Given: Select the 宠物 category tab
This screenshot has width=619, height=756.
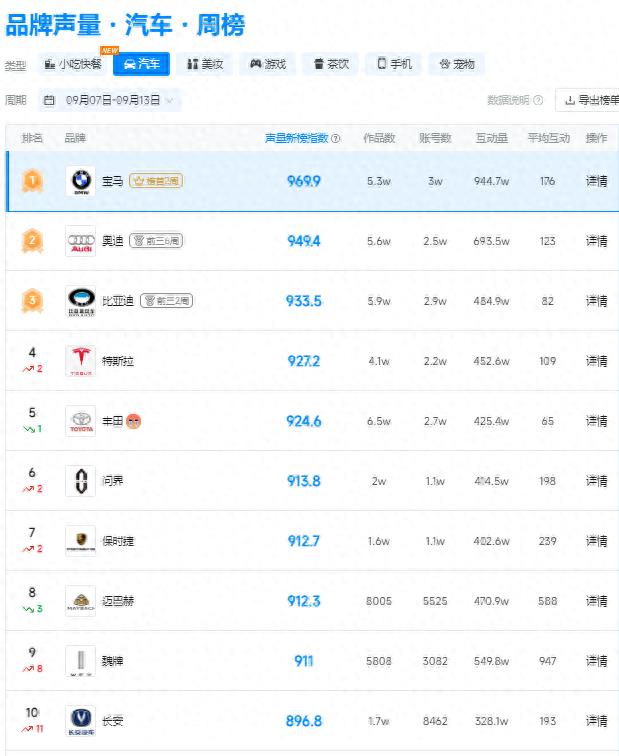Looking at the screenshot, I should point(456,64).
